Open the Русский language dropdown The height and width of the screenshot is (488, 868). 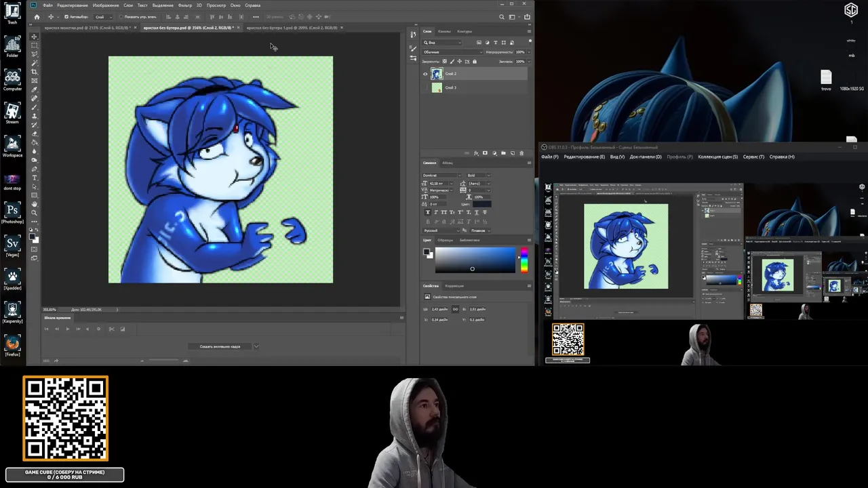pyautogui.click(x=441, y=230)
